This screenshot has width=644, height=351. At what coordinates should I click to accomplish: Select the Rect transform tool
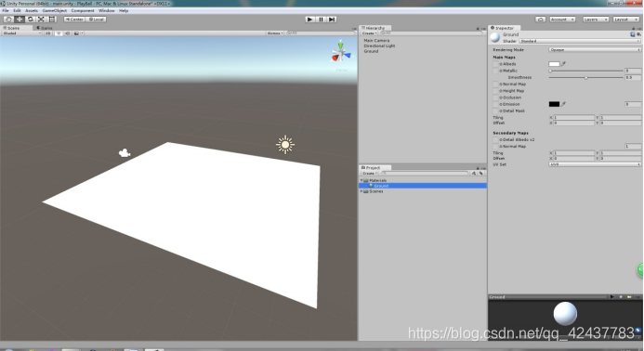[x=52, y=19]
